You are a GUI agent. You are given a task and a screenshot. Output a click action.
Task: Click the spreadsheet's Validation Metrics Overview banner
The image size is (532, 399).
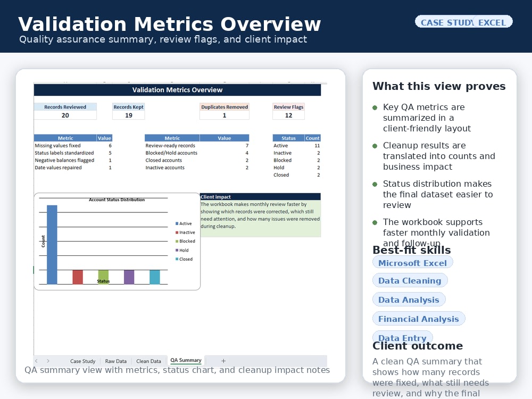[x=177, y=90]
